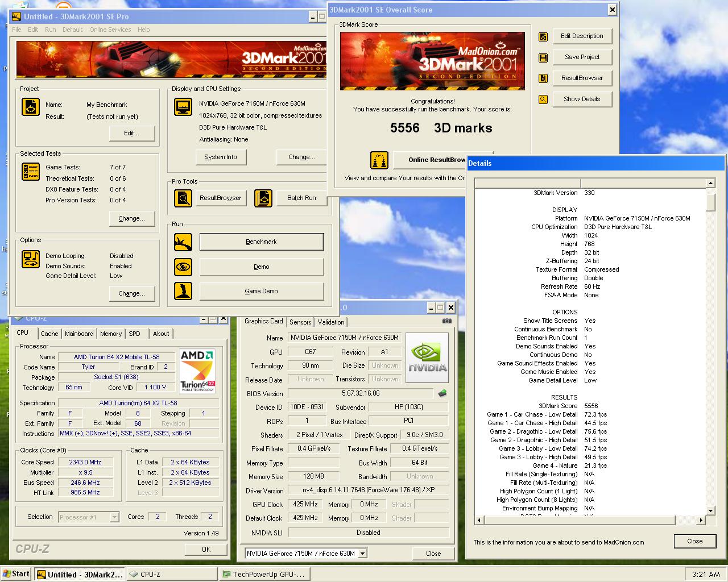Open the Run menu in 3DMark2001
This screenshot has height=582, width=728.
point(51,30)
